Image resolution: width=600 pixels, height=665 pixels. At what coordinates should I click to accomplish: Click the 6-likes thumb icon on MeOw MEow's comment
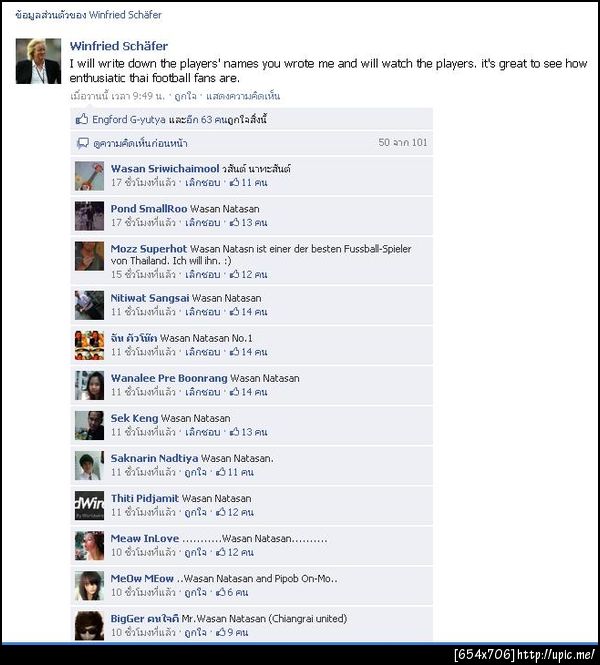(220, 592)
